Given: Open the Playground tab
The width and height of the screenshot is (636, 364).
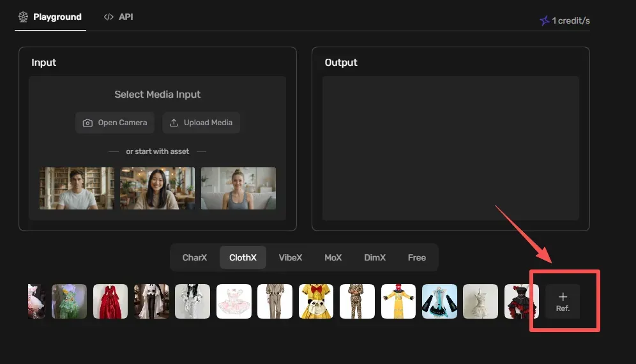Looking at the screenshot, I should [x=50, y=17].
